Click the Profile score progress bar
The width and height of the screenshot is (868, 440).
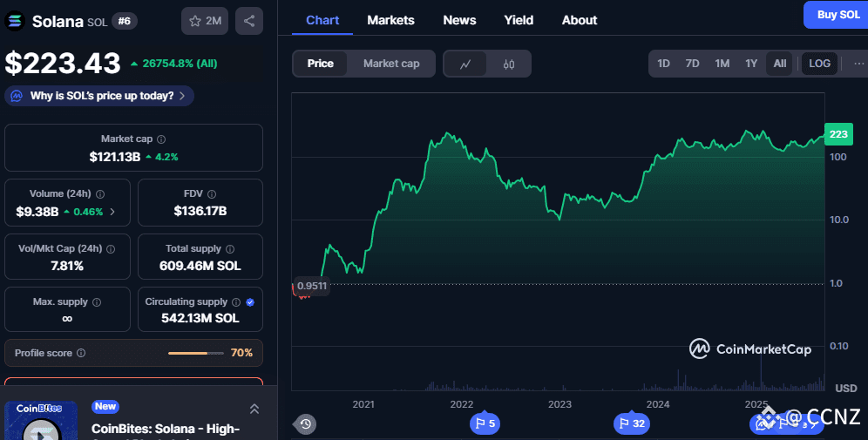click(x=196, y=353)
